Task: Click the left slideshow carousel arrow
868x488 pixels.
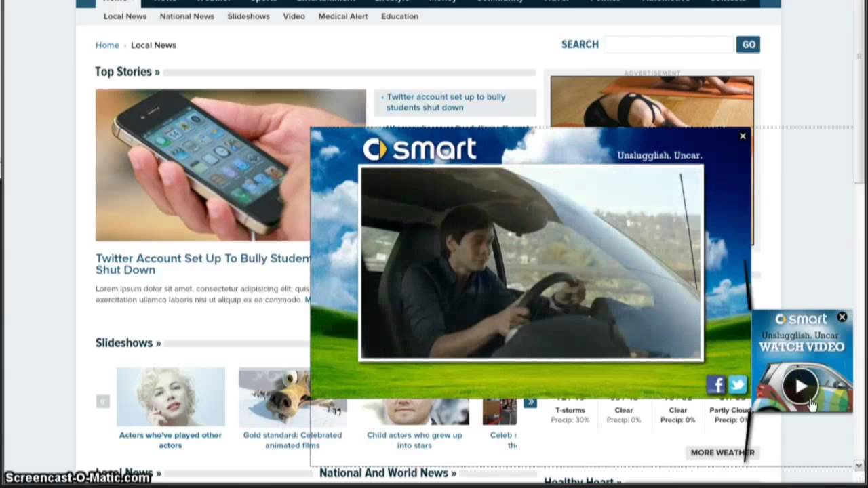Action: [102, 401]
